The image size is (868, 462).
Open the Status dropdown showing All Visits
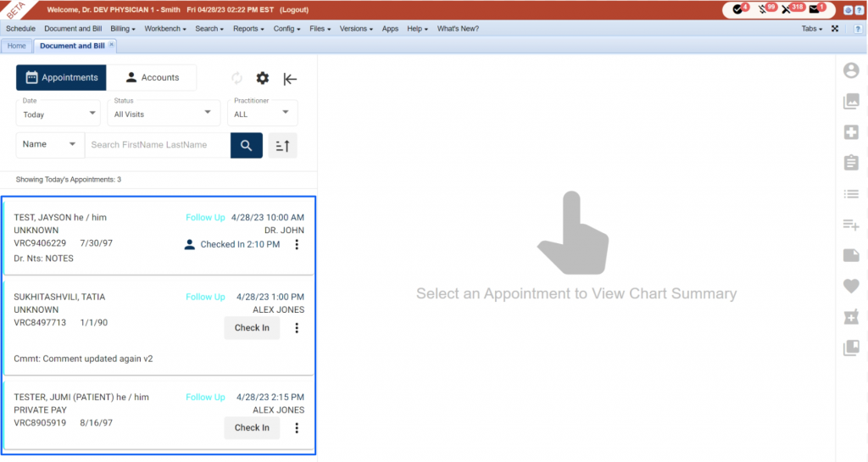coord(164,113)
